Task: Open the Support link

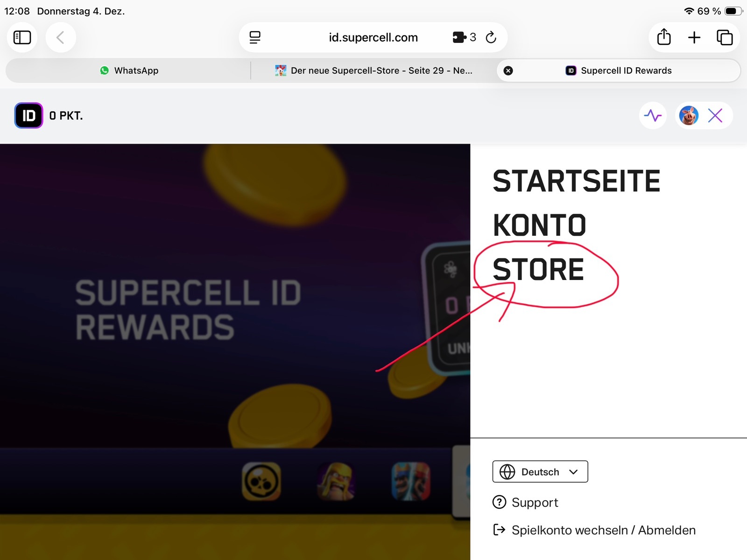Action: click(x=535, y=503)
